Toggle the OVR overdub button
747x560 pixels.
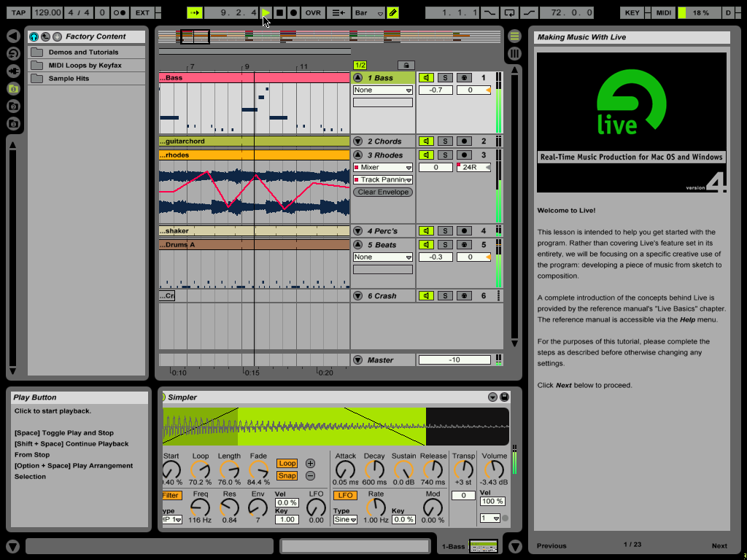point(313,13)
